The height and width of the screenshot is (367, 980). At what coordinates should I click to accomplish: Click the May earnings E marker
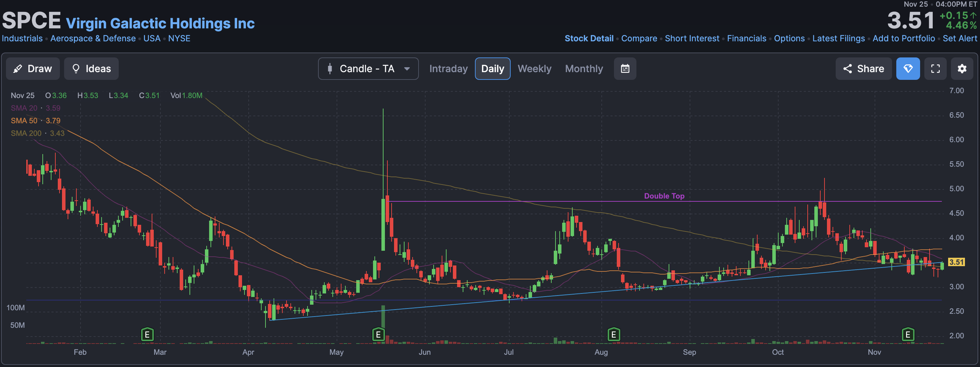click(x=378, y=335)
